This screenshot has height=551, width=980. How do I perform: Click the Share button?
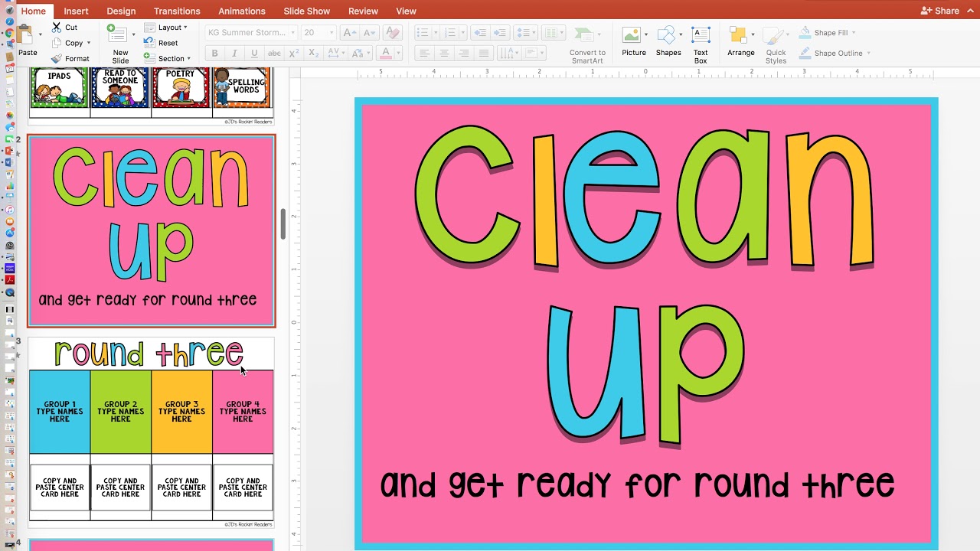coord(940,11)
